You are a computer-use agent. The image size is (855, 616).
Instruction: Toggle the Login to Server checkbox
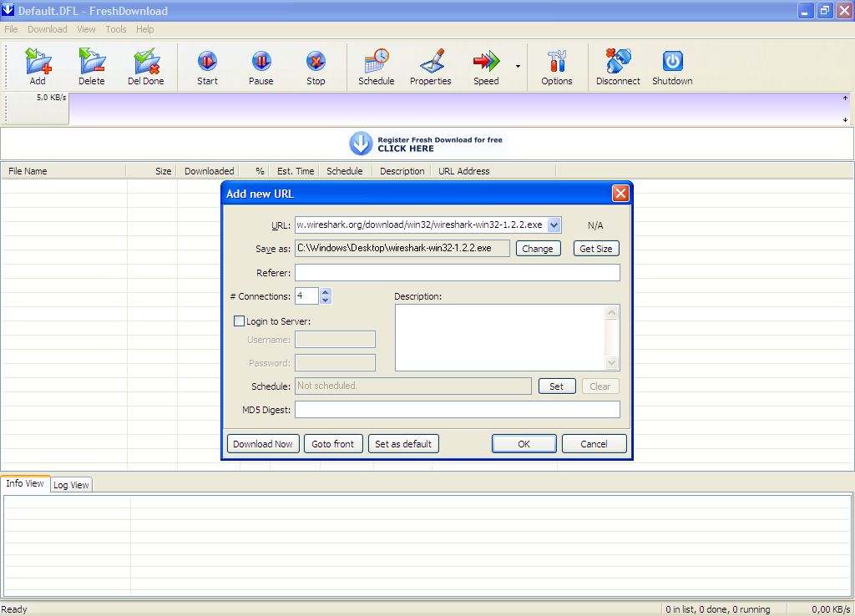point(239,321)
